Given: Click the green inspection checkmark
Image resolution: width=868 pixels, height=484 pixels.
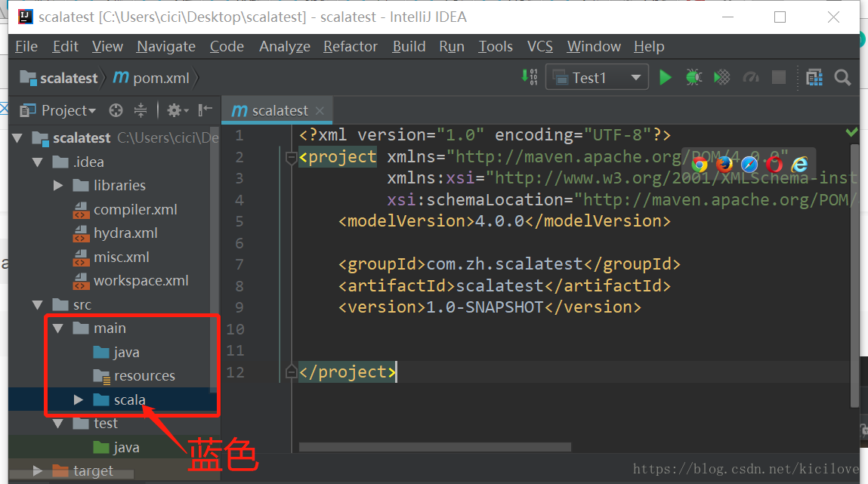Looking at the screenshot, I should click(852, 131).
